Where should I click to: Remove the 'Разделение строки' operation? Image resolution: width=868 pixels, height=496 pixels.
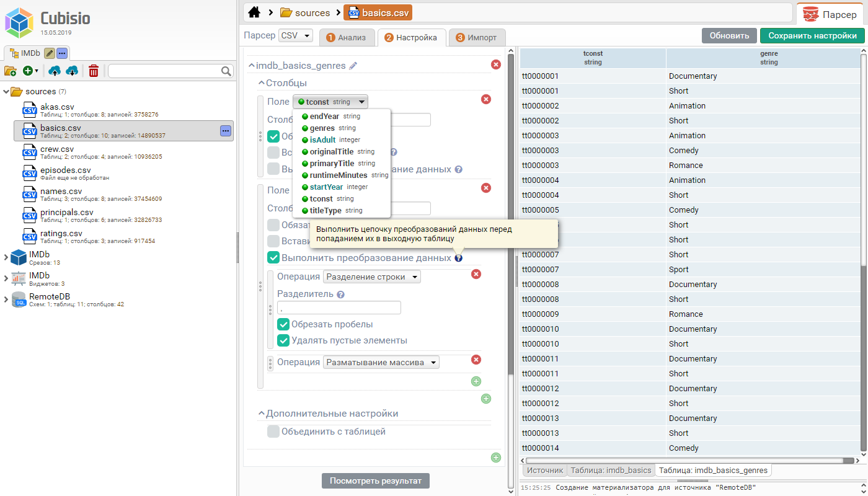point(476,274)
